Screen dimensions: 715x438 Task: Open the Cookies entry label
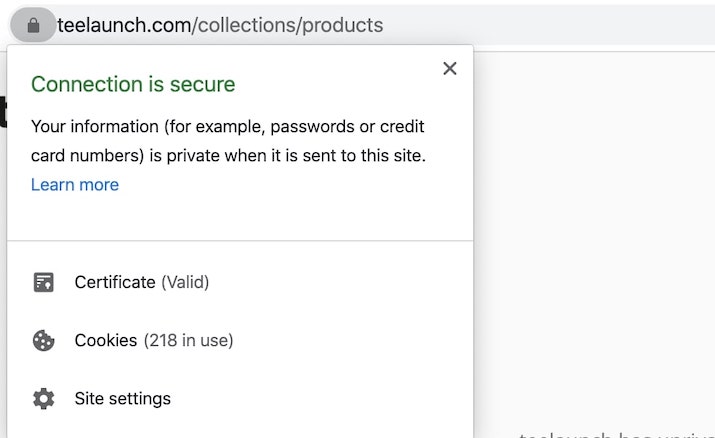click(x=106, y=340)
